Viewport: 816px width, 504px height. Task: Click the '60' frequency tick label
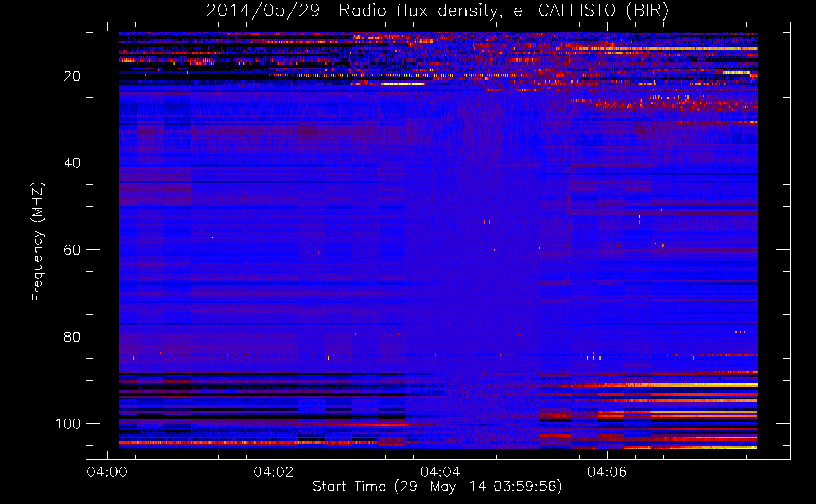[72, 250]
